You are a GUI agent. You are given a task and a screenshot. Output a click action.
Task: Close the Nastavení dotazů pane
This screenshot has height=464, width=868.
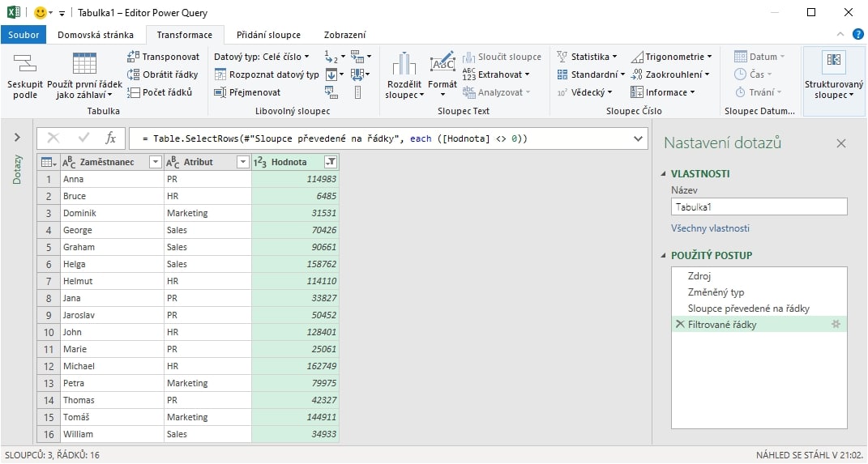click(x=841, y=144)
